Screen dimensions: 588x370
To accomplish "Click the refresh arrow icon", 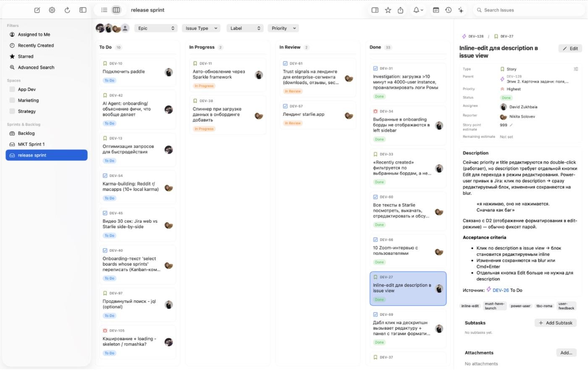I will click(67, 10).
